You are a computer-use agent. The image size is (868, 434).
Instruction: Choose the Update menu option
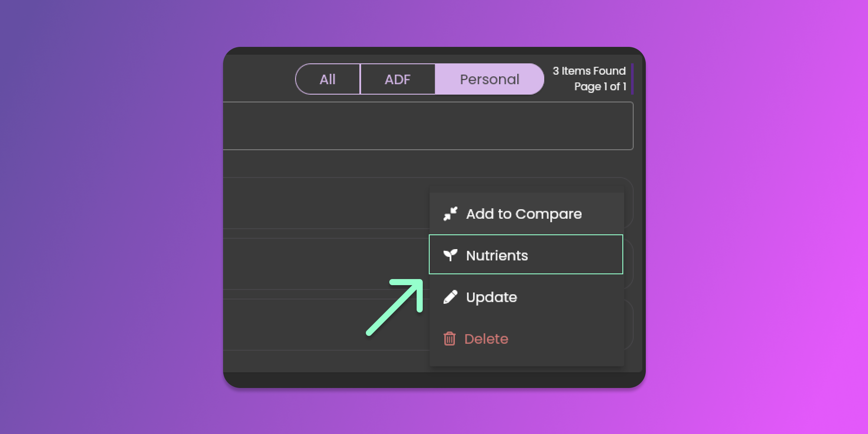coord(491,297)
